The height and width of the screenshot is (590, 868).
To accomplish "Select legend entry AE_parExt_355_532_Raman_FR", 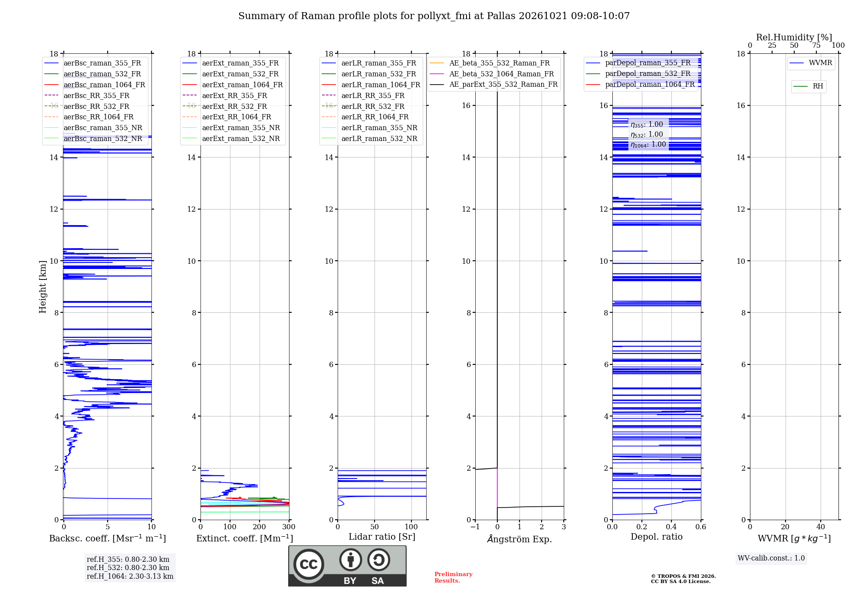I will (x=494, y=85).
